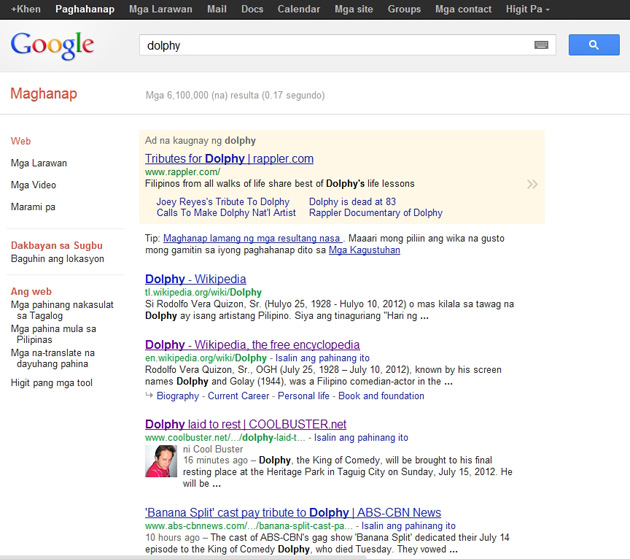Open Groups from the top bar
This screenshot has height=559, width=630.
point(404,9)
